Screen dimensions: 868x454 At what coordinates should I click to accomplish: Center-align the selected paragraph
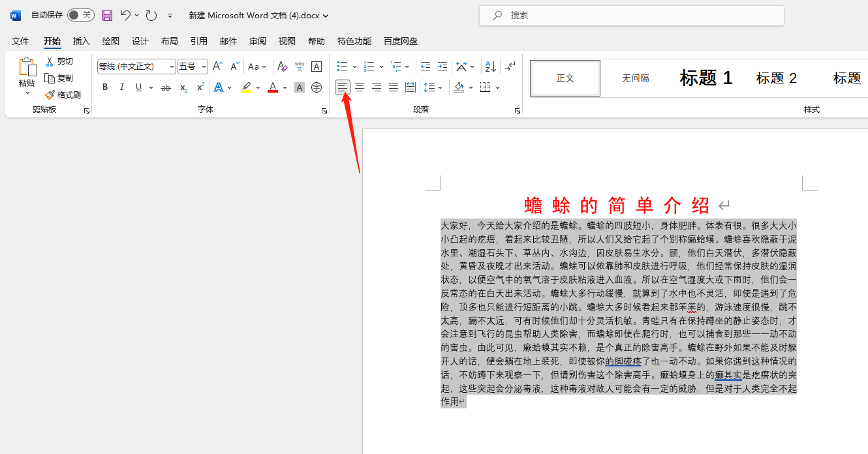[360, 87]
